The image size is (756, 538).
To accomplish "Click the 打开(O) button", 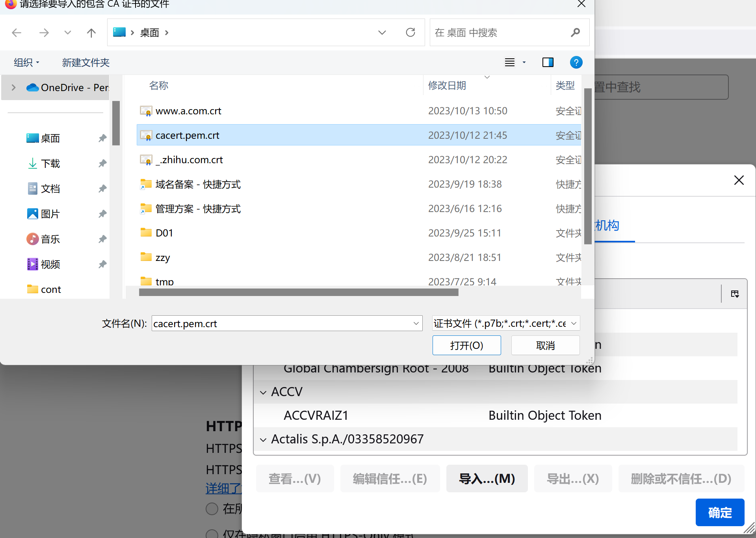I will coord(466,345).
